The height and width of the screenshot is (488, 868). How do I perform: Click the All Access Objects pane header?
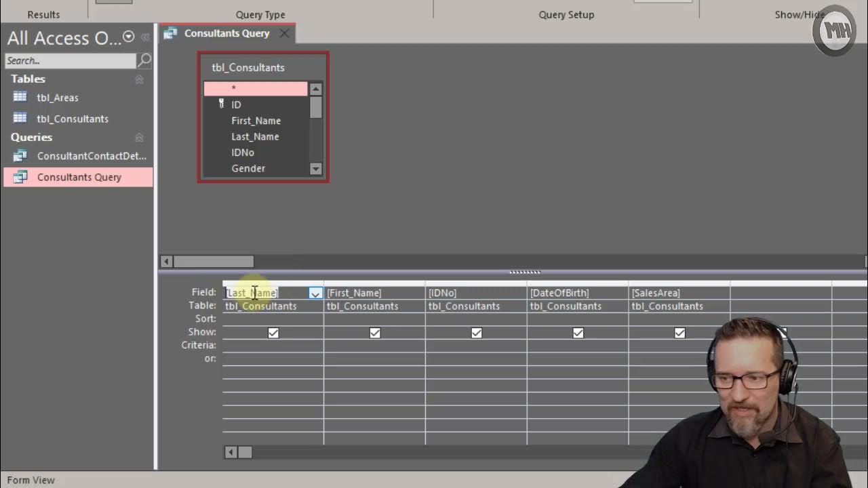pyautogui.click(x=64, y=38)
